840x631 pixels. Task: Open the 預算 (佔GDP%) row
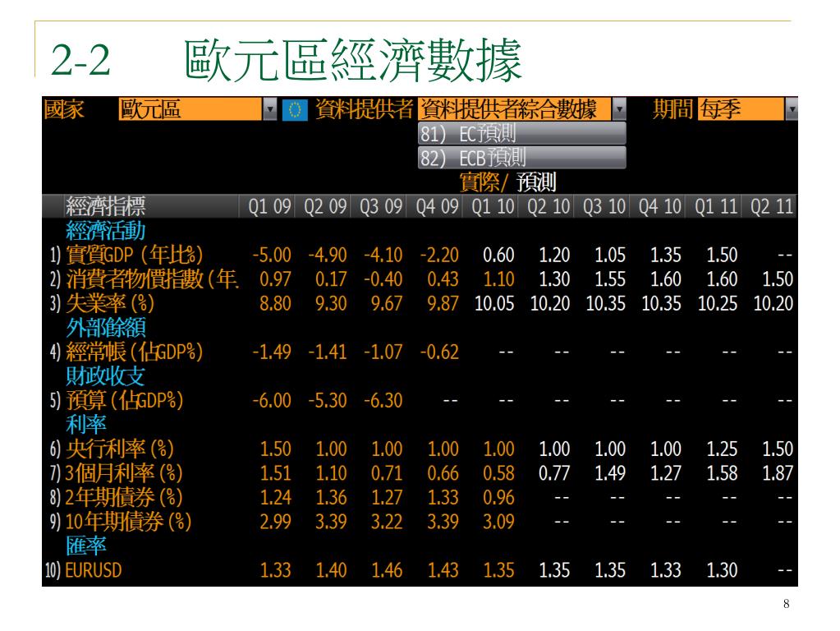[x=420, y=400]
